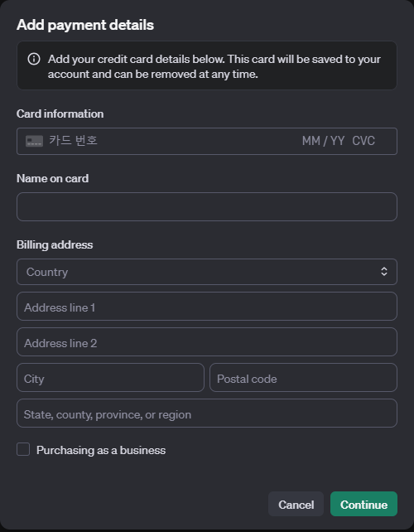414x532 pixels.
Task: Click the MM / YY expiry field
Action: click(x=323, y=141)
